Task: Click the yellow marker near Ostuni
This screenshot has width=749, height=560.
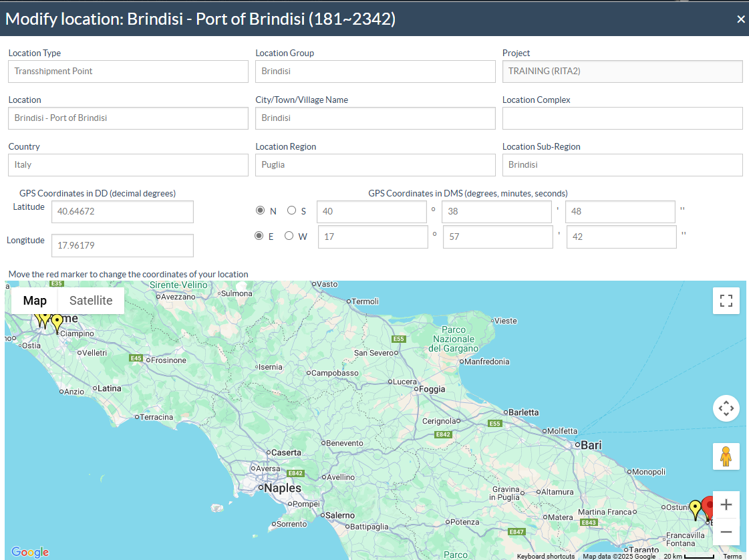Action: [x=696, y=509]
